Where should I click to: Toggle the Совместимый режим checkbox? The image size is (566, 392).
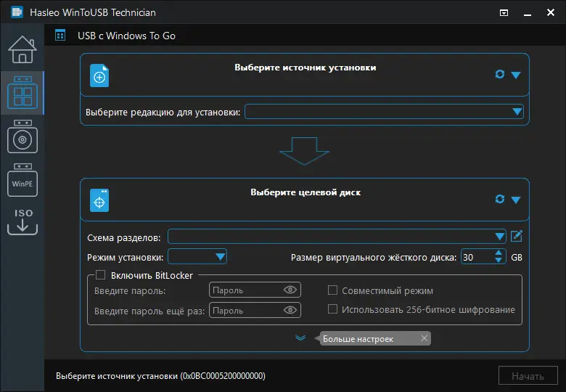tap(333, 290)
